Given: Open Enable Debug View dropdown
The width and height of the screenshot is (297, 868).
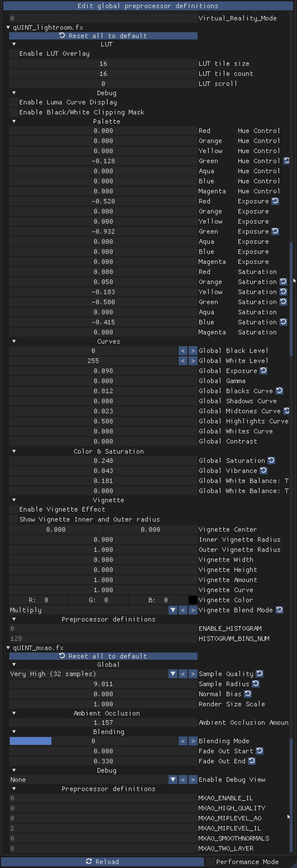Looking at the screenshot, I should pos(173,780).
